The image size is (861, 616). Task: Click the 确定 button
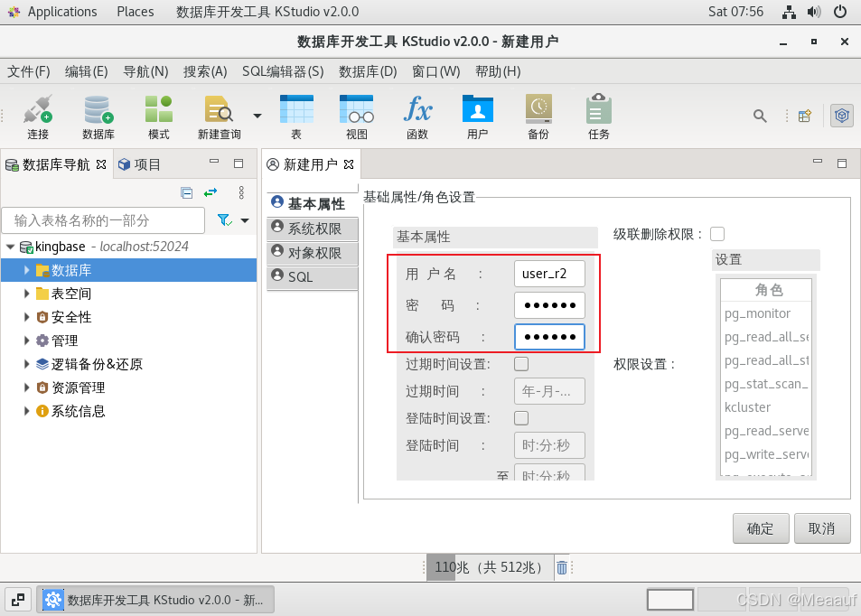(x=761, y=528)
